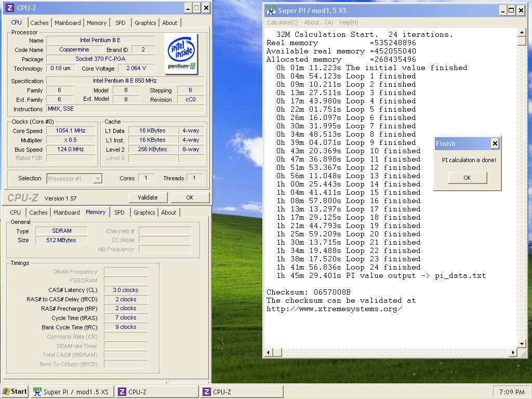Minimize the CPU-Z window
Image resolution: width=532 pixels, height=399 pixels.
click(x=188, y=8)
